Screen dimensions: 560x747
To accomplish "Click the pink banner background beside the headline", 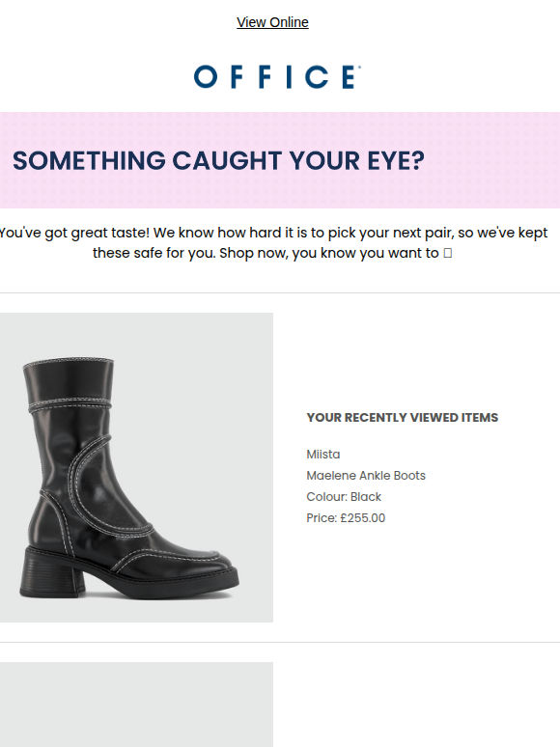I will click(490, 160).
